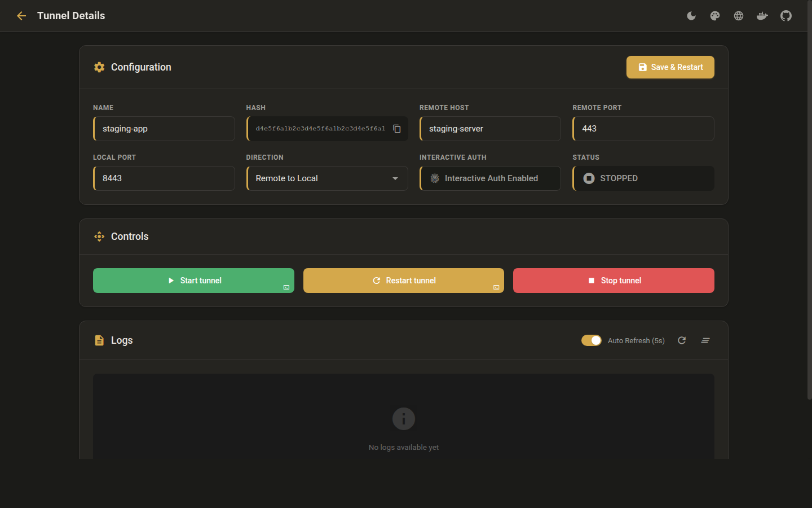812x508 pixels.
Task: Click the STOPPED status text
Action: [x=619, y=178]
